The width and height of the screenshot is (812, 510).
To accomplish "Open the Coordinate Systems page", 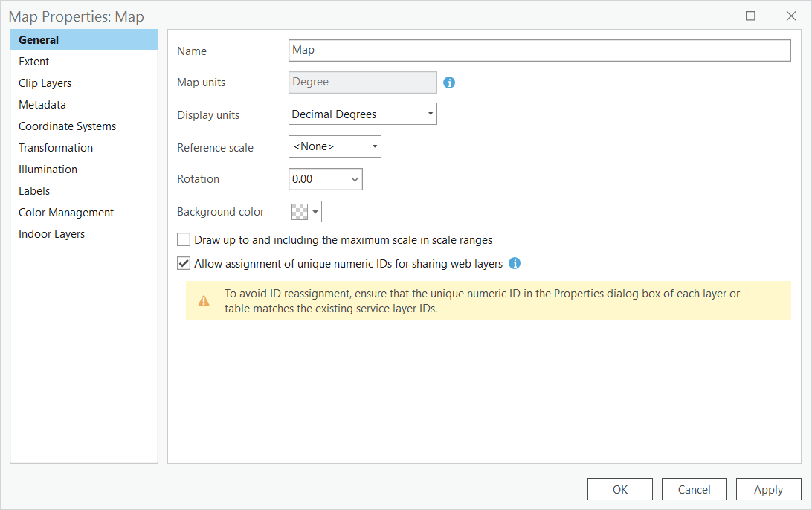I will 67,126.
